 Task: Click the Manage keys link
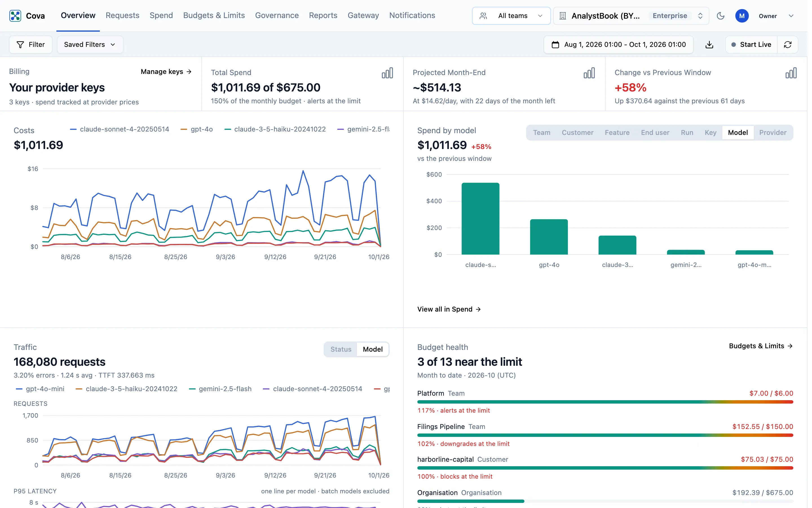(166, 72)
